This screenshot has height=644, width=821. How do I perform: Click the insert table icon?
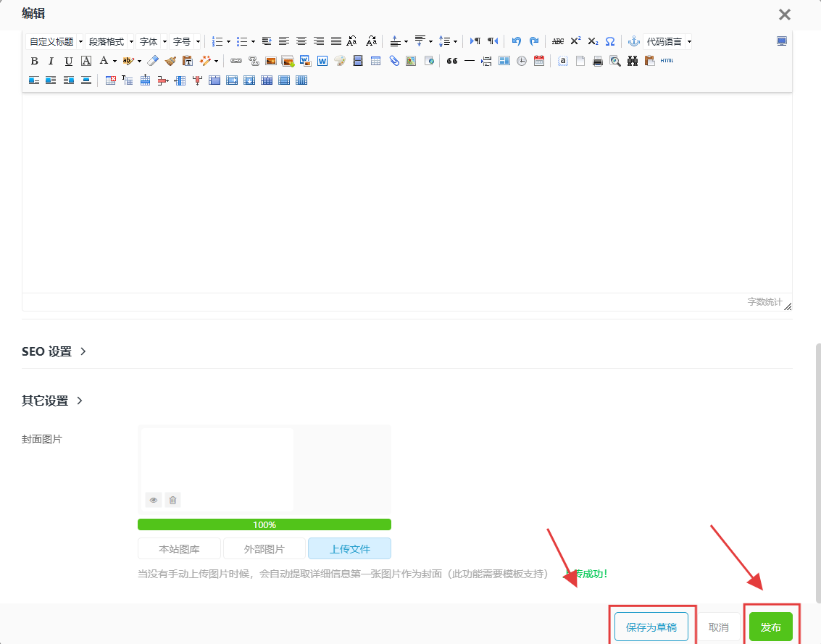click(x=375, y=62)
